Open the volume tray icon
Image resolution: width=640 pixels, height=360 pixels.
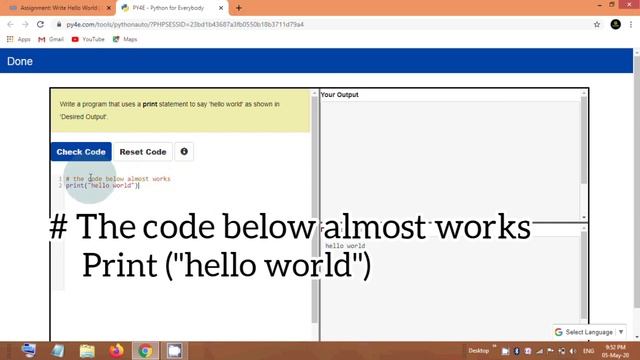coord(573,351)
